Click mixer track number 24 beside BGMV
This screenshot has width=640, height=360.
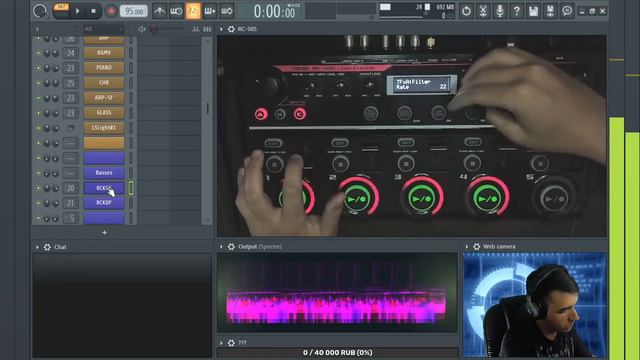click(x=71, y=53)
